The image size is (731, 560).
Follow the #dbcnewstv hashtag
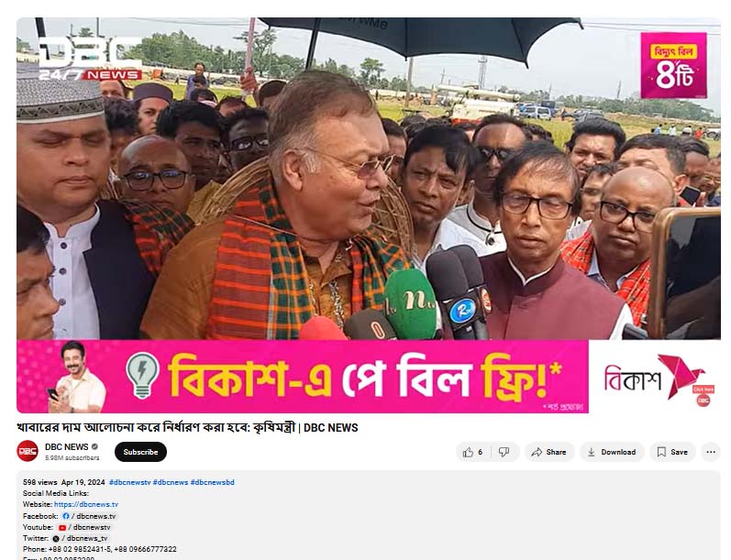tap(129, 482)
